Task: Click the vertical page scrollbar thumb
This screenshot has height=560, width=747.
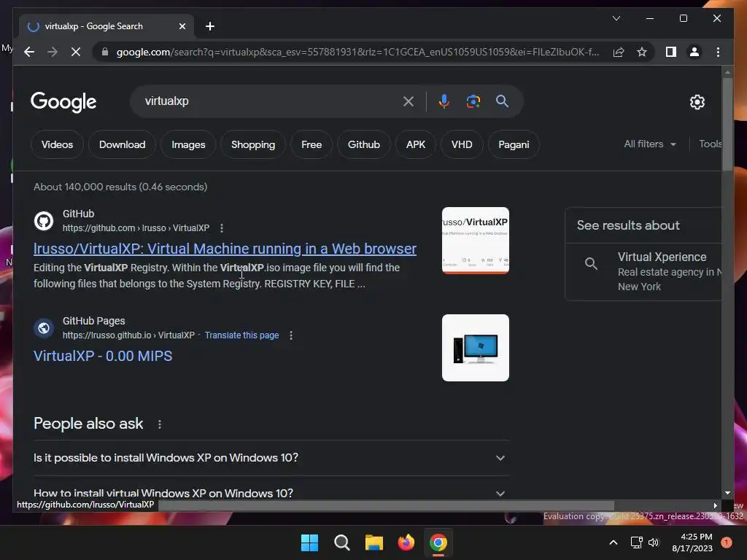Action: (727, 124)
